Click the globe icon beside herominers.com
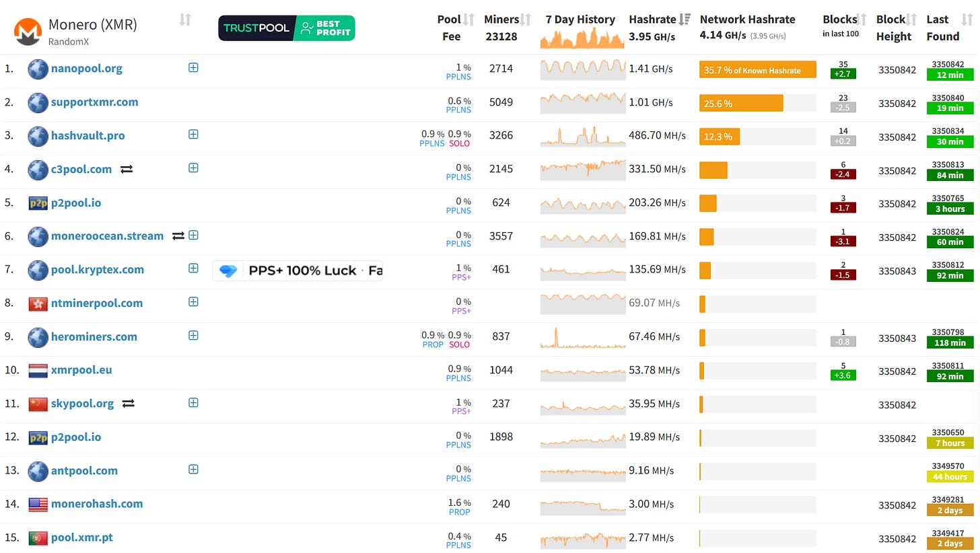This screenshot has width=980, height=553. click(38, 337)
